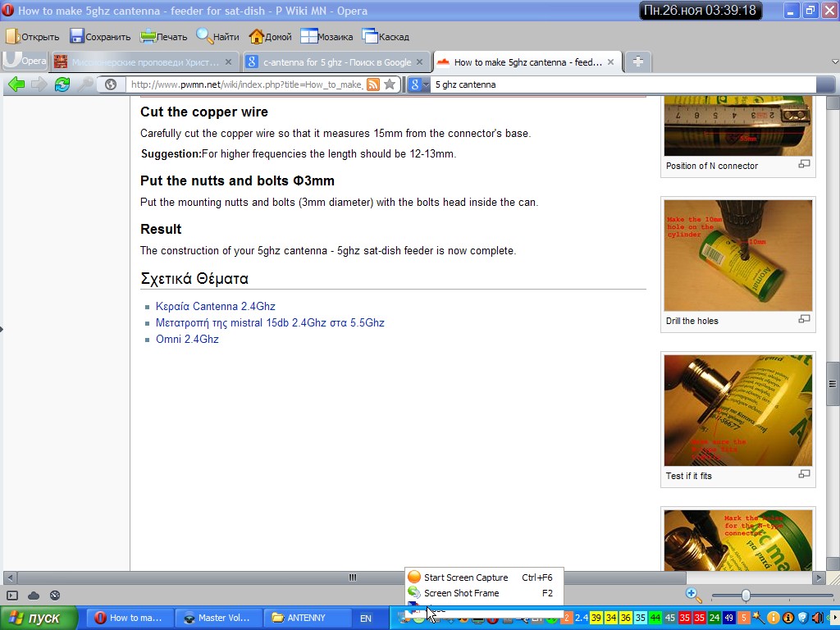Open the Windows пуск start button
The height and width of the screenshot is (630, 840).
point(39,619)
